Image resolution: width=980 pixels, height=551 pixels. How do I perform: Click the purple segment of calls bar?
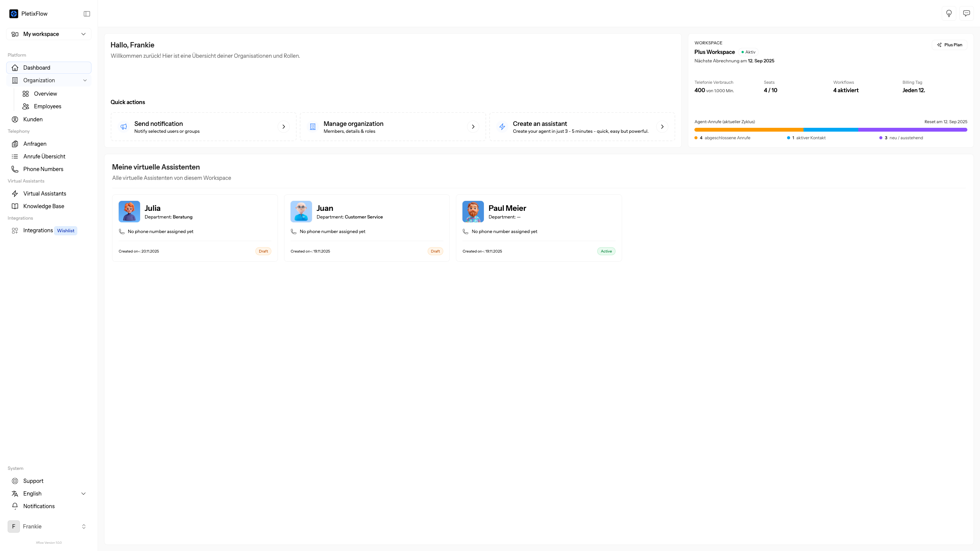click(912, 130)
